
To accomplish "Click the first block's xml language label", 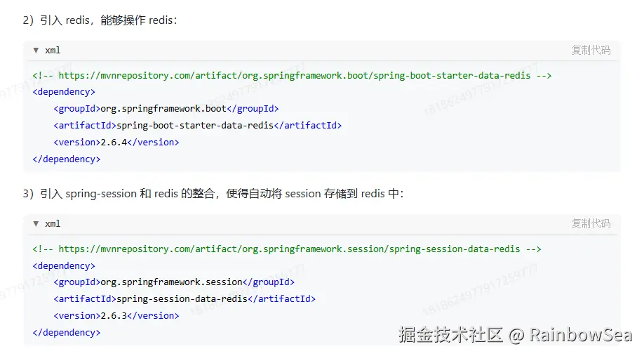I will tap(53, 50).
